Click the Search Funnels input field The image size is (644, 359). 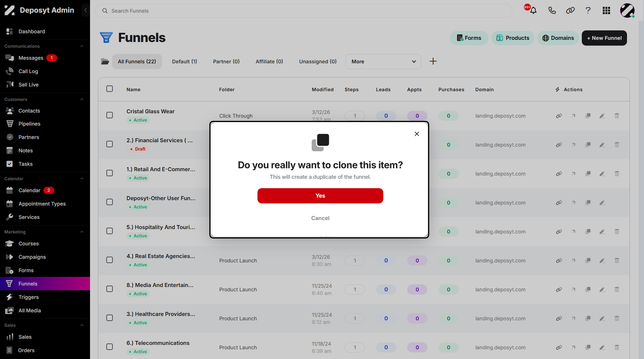(304, 11)
